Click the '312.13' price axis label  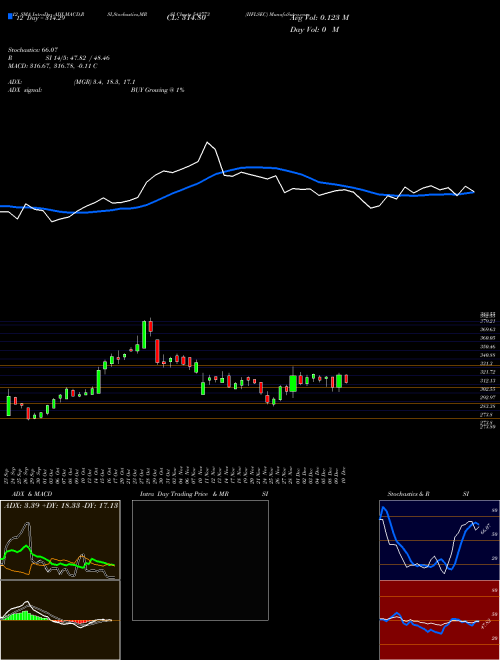[x=488, y=381]
